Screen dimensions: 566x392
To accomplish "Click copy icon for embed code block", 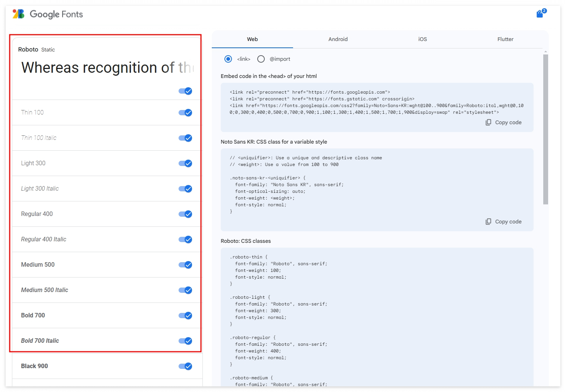I will (488, 122).
